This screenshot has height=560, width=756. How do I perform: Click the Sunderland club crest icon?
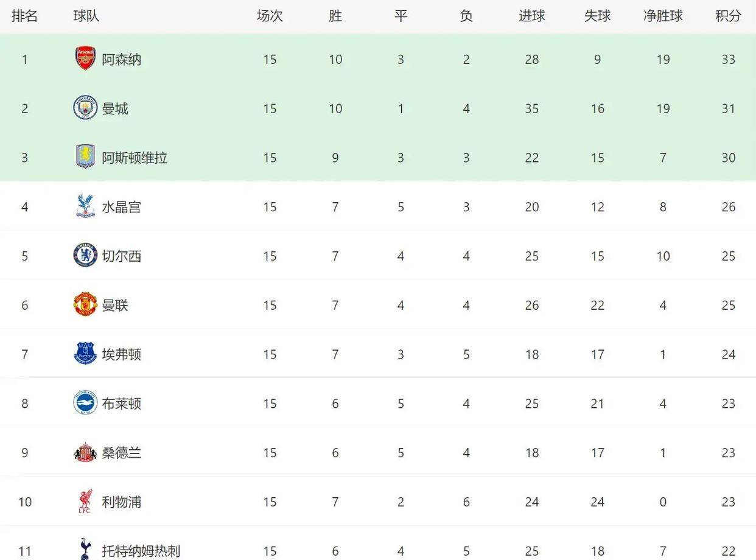[x=85, y=452]
